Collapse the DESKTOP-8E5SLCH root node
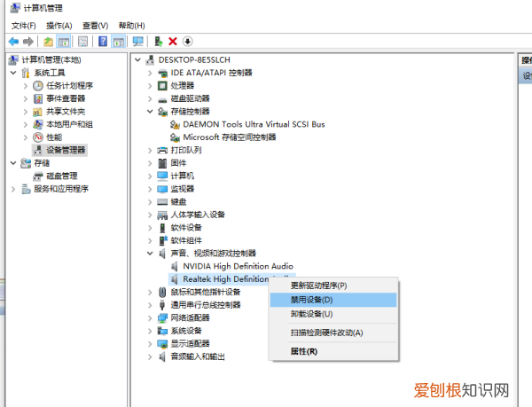 (137, 60)
